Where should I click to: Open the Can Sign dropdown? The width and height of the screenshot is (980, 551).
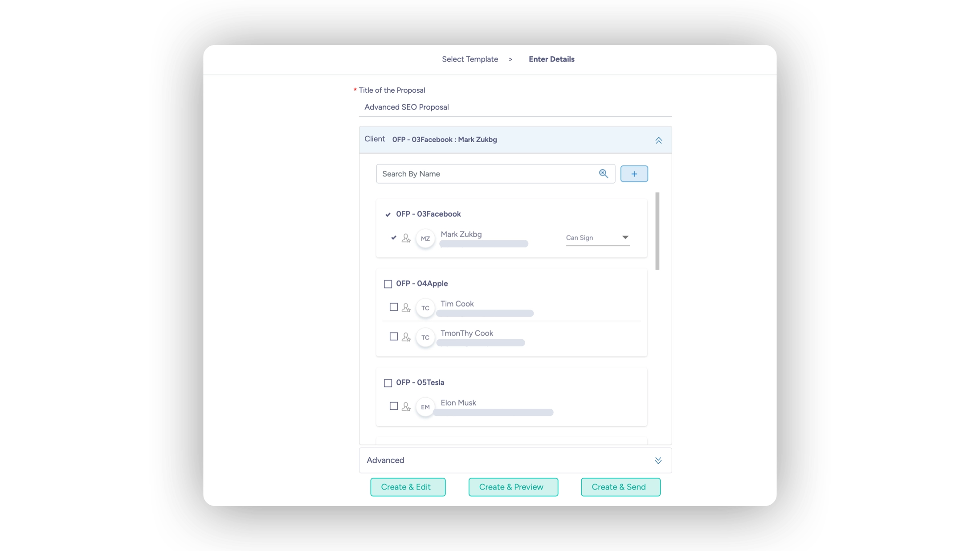(597, 238)
